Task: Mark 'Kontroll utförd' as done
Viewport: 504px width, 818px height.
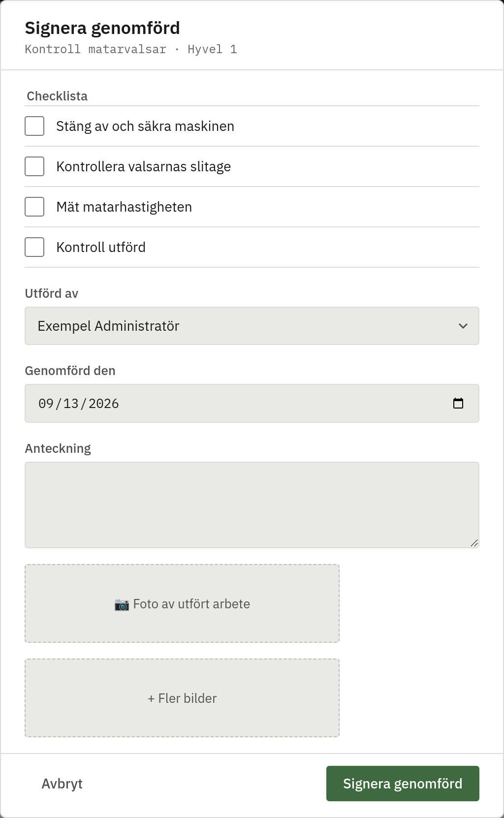Action: click(x=34, y=247)
